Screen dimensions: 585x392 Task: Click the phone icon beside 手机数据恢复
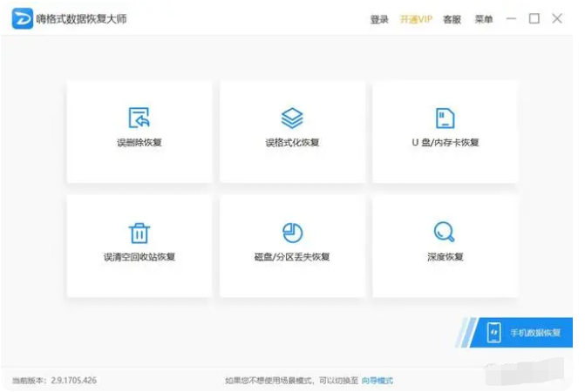493,333
